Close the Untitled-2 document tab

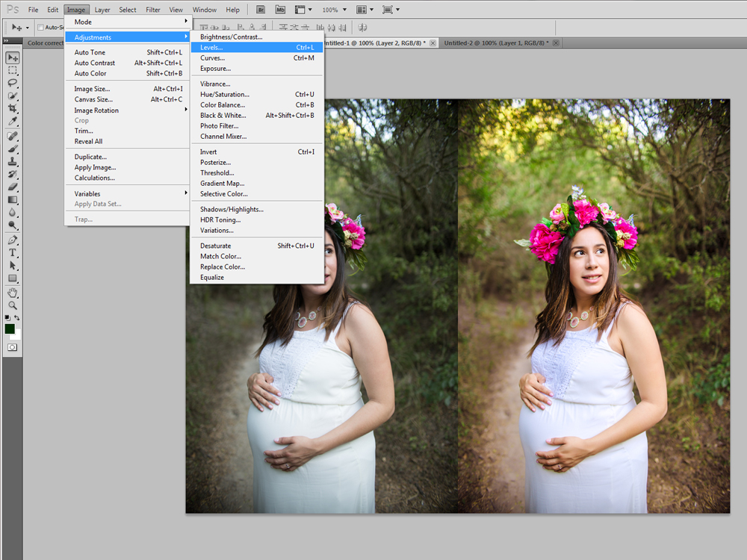pos(556,43)
